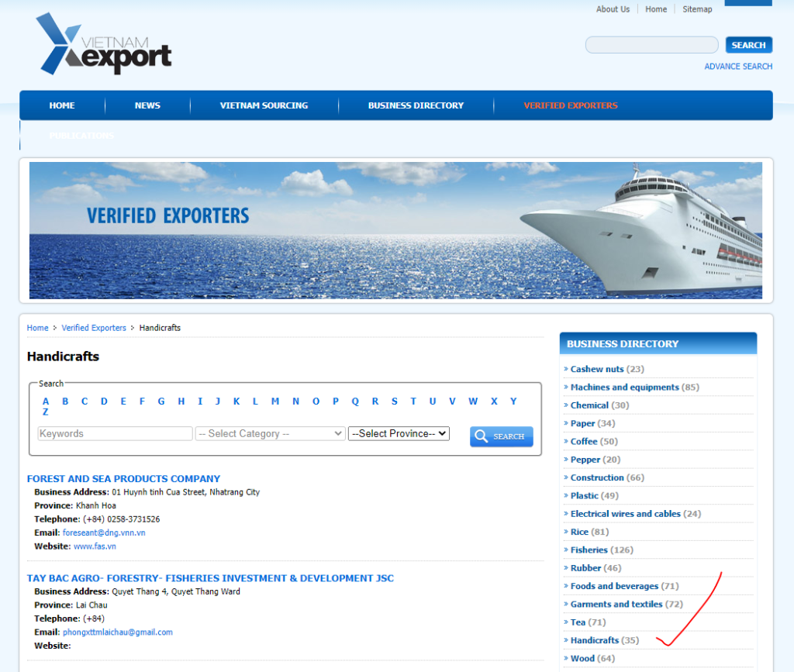
Task: Click the Vietnam Export logo
Action: [103, 46]
